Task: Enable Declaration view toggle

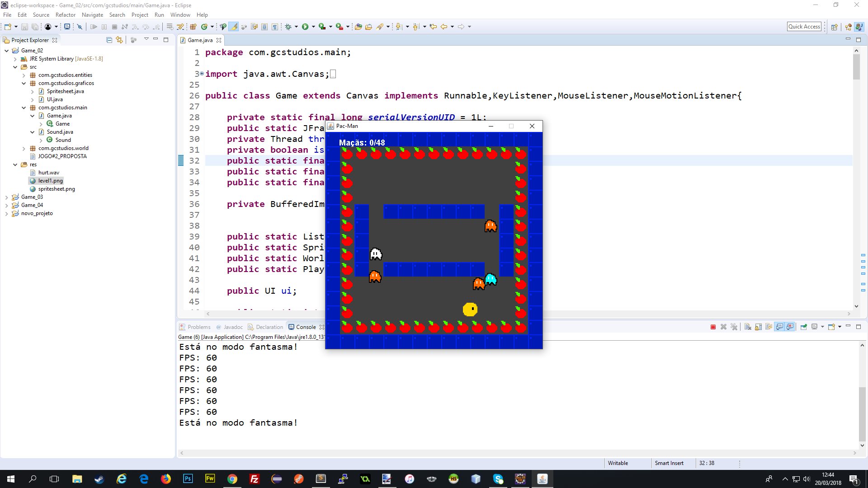Action: click(269, 327)
